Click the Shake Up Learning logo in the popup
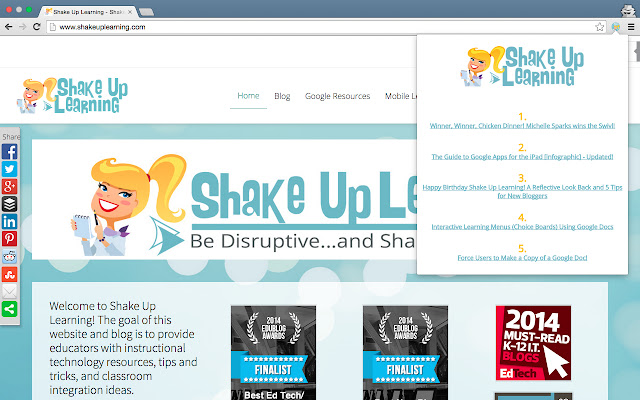 tap(522, 66)
